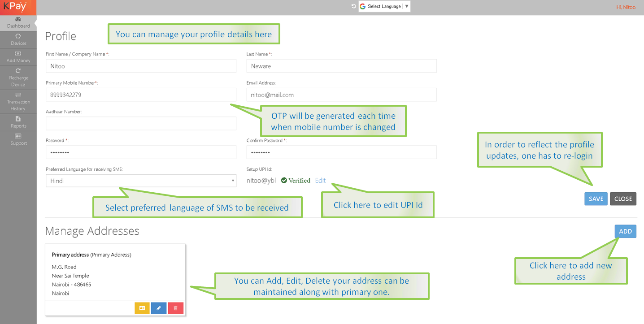Click ADD to create new address
This screenshot has width=644, height=324.
[x=625, y=231]
